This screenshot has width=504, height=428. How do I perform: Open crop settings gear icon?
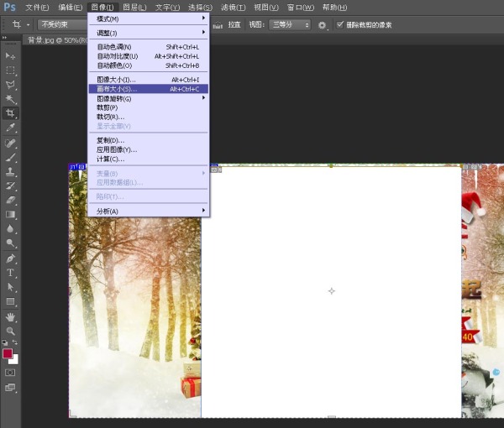[x=322, y=25]
